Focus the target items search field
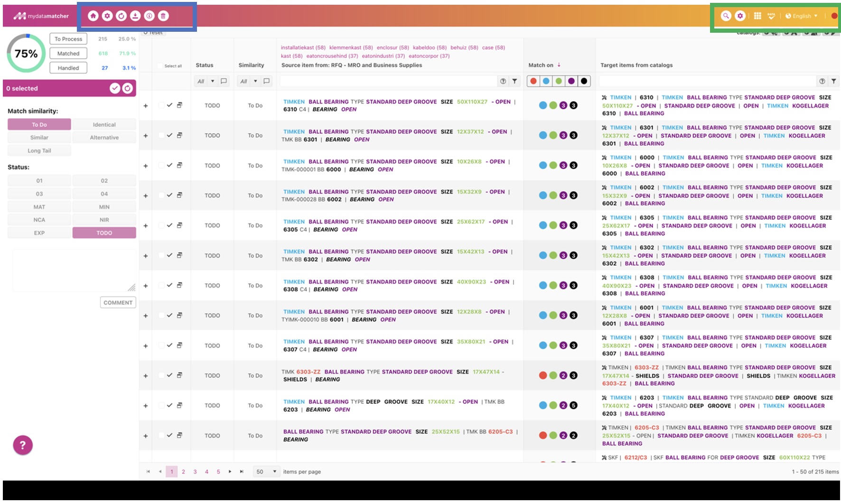This screenshot has width=841, height=504. [707, 81]
